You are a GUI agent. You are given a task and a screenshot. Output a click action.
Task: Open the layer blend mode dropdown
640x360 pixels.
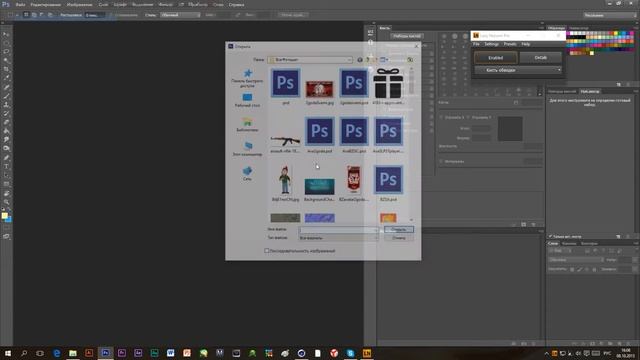point(576,260)
